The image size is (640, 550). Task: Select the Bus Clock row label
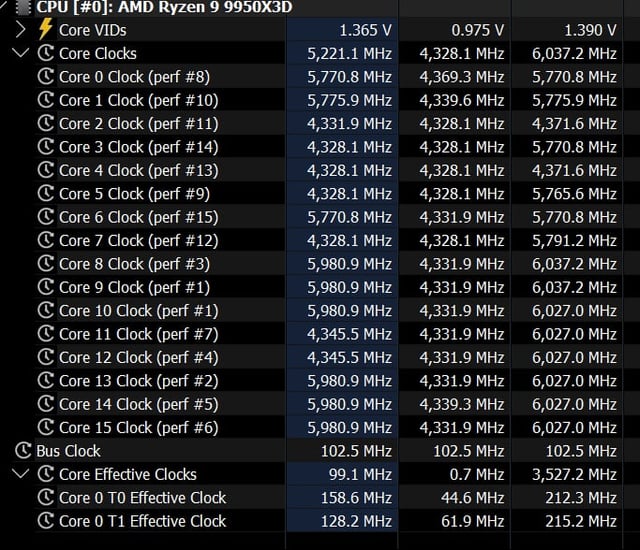coord(68,451)
